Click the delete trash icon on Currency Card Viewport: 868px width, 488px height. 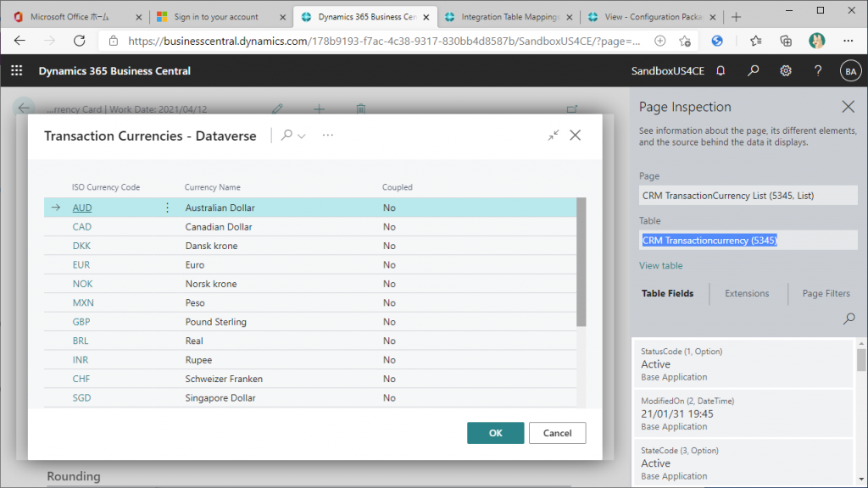361,109
